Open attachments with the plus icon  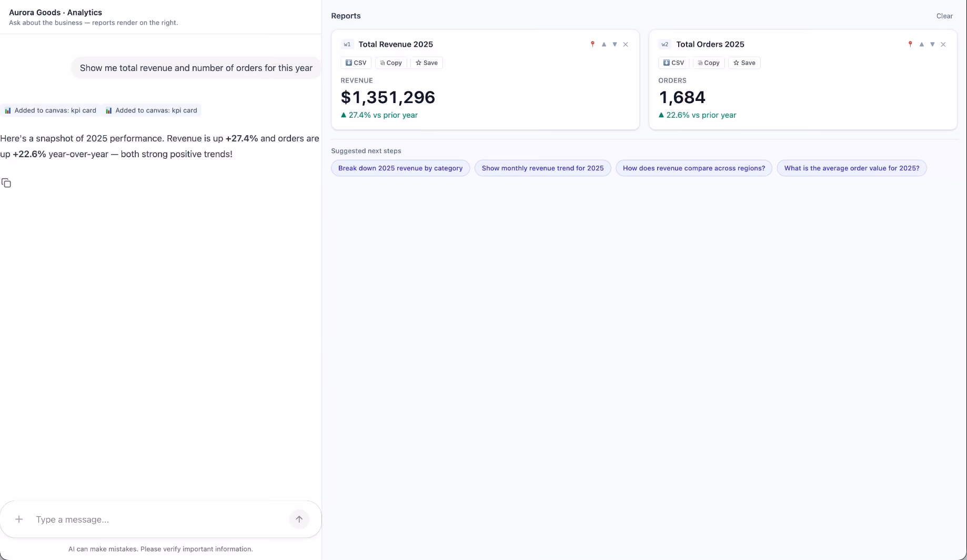[x=19, y=520]
